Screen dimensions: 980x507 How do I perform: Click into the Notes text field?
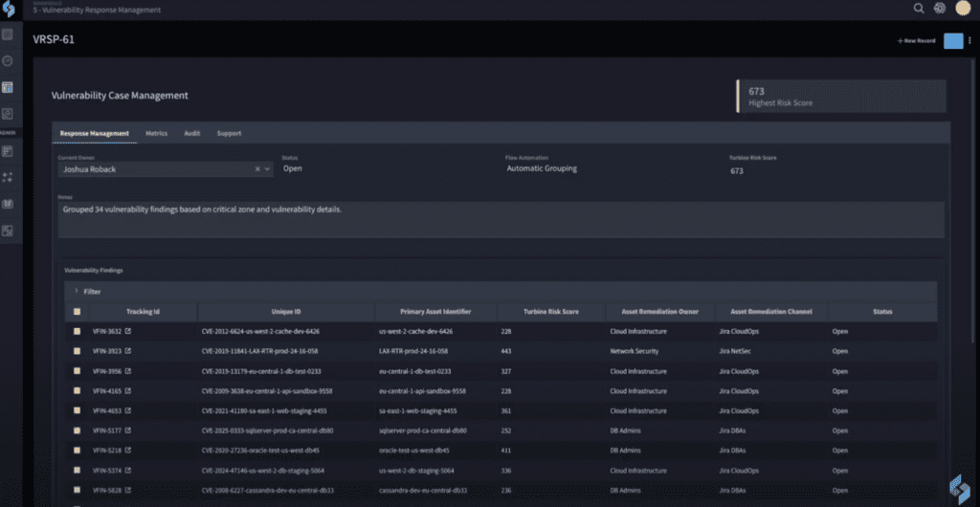[501, 219]
